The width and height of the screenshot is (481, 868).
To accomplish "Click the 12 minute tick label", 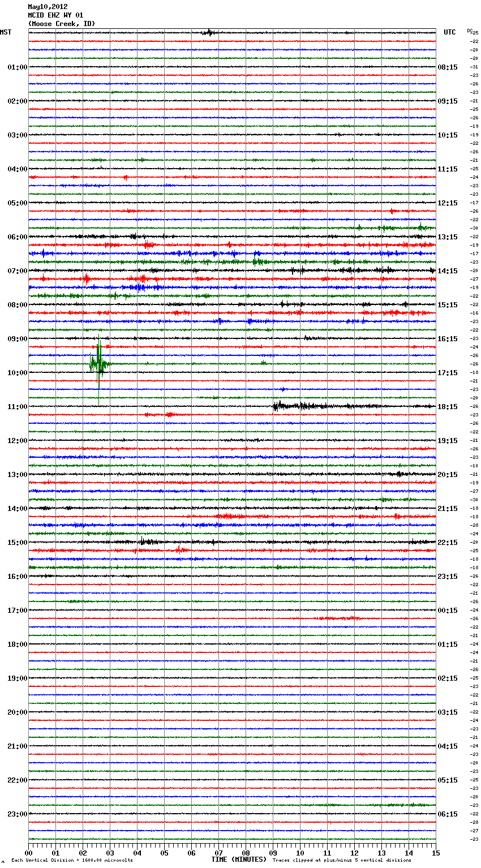I will (x=354, y=853).
